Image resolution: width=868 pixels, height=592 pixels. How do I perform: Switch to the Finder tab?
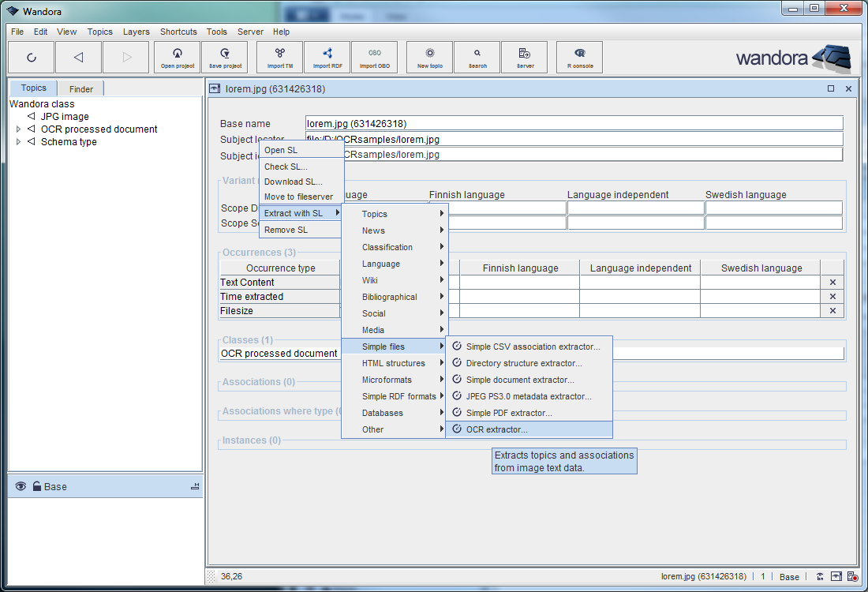pos(80,89)
